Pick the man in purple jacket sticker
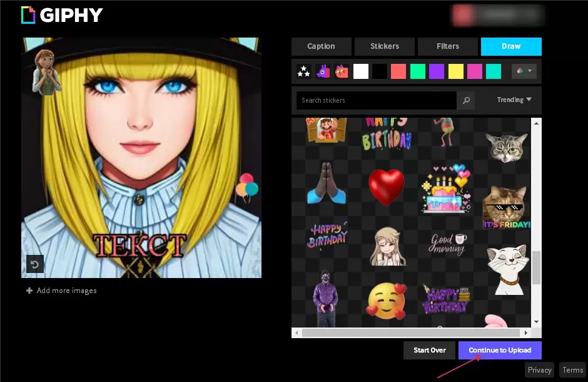The width and height of the screenshot is (588, 382). click(325, 298)
